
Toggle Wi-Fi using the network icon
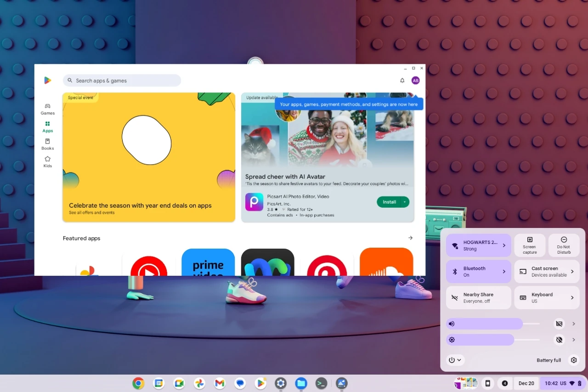(x=455, y=246)
